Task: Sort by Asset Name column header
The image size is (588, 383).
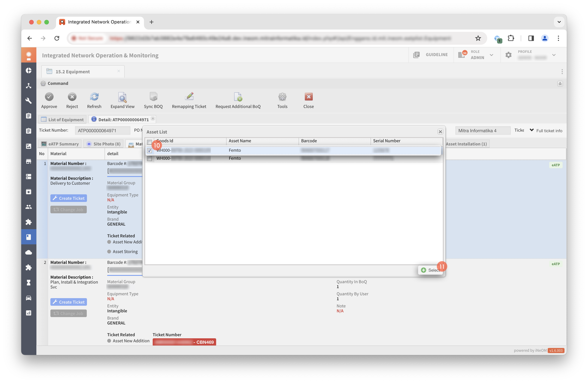Action: 262,141
